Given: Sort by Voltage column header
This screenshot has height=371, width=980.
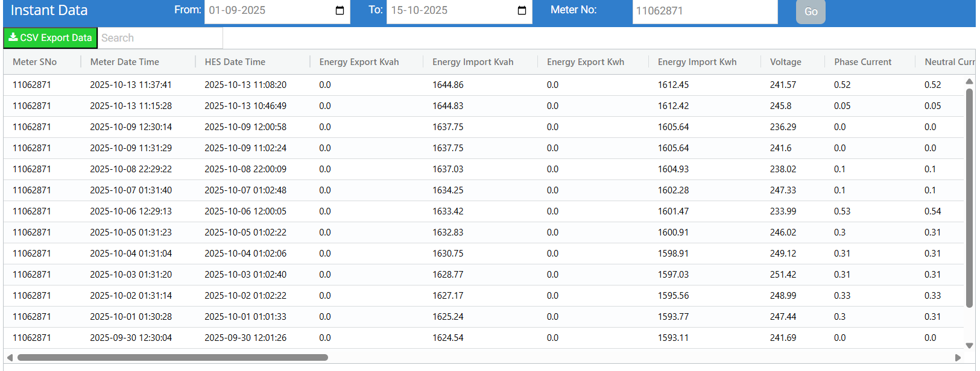Looking at the screenshot, I should pyautogui.click(x=785, y=62).
